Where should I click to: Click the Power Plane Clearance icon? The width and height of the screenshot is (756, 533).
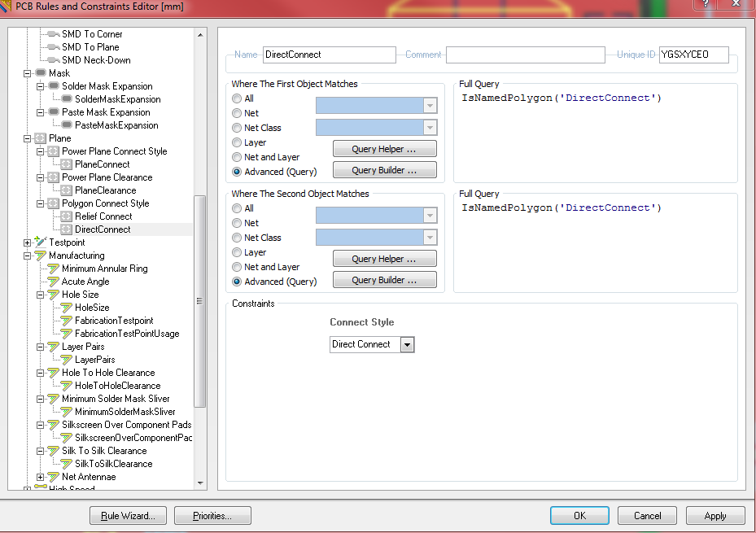click(54, 177)
